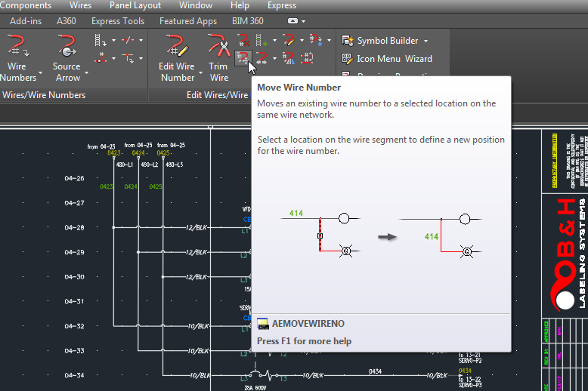Expand the Symbol Builder dropdown arrow
The height and width of the screenshot is (391, 588).
[x=426, y=41]
